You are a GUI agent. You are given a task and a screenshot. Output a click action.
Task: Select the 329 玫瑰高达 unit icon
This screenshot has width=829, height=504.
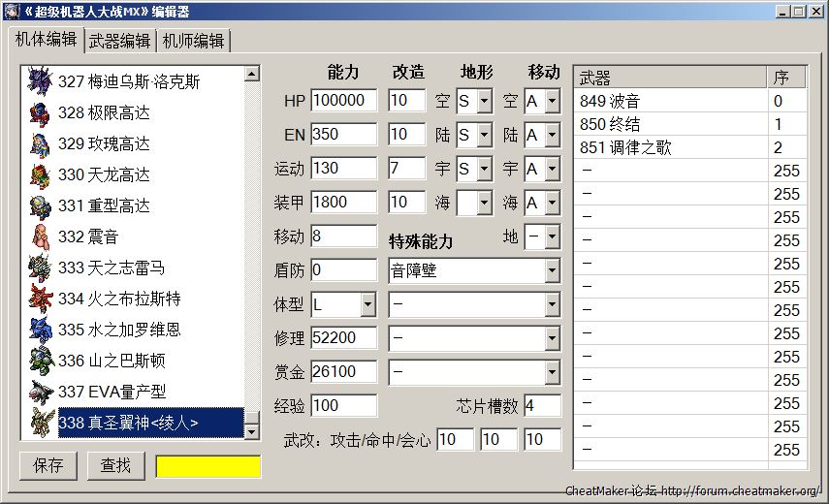point(40,143)
